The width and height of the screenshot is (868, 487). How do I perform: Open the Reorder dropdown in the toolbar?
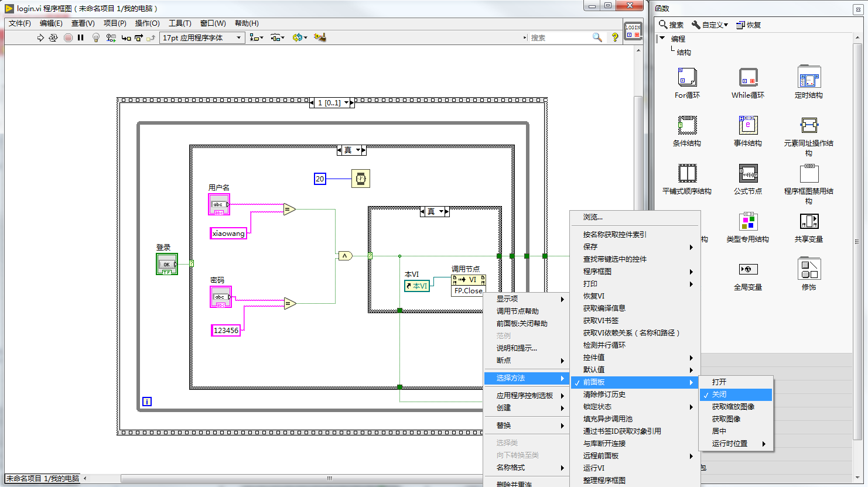(299, 37)
